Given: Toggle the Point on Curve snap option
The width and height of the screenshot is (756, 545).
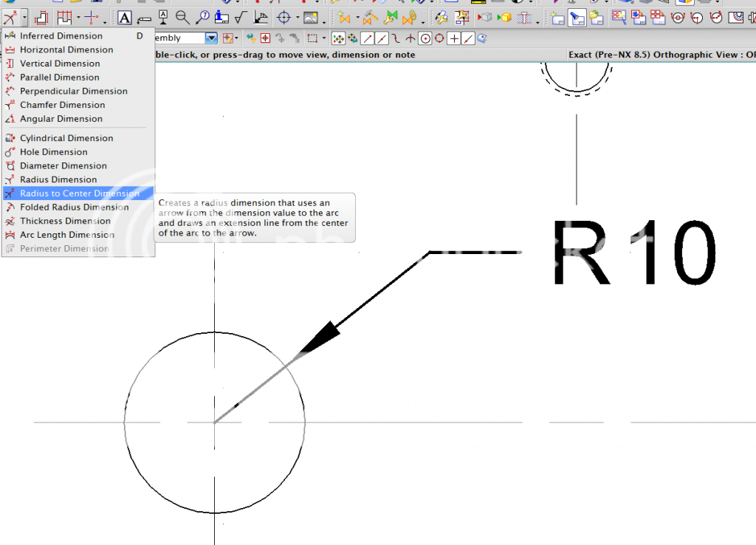Looking at the screenshot, I should point(468,38).
